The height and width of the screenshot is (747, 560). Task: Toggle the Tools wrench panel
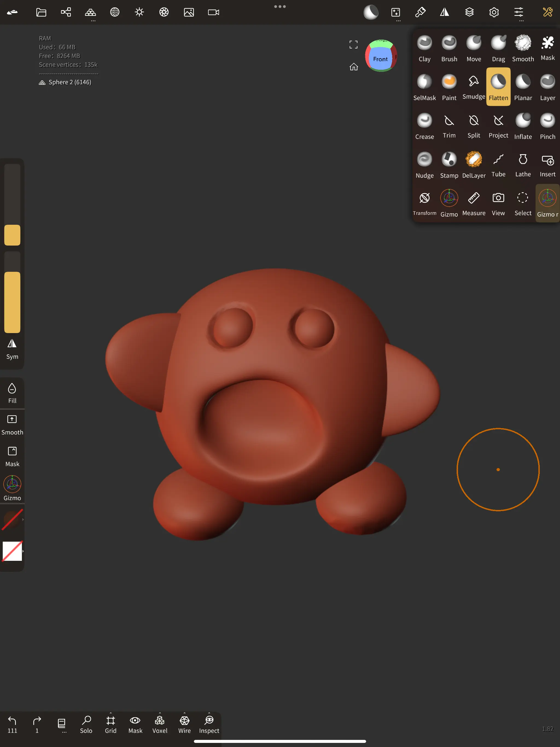[547, 13]
